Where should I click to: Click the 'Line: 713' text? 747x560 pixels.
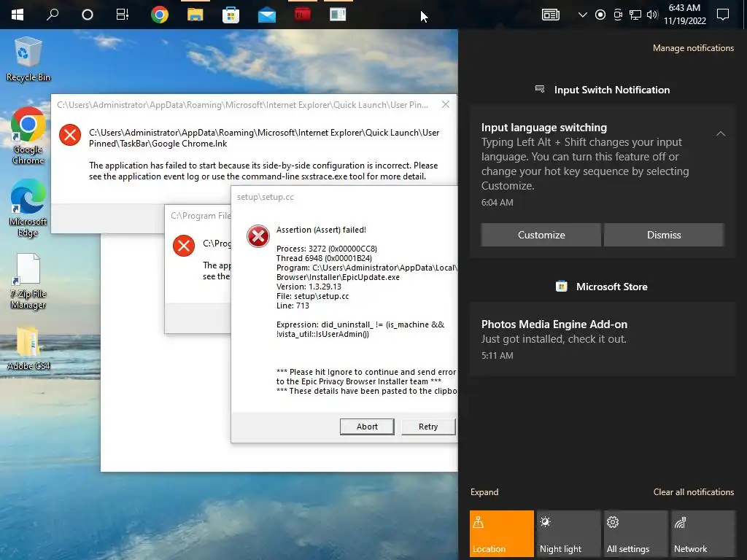pyautogui.click(x=293, y=306)
